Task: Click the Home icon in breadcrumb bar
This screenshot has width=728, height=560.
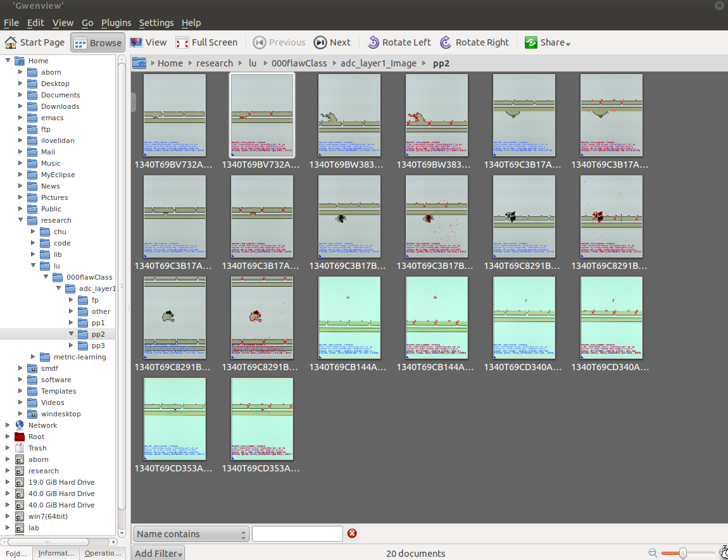Action: 139,63
